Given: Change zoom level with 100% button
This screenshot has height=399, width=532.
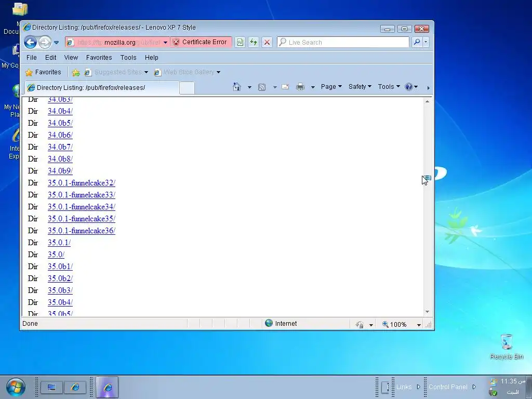Looking at the screenshot, I should 394,324.
